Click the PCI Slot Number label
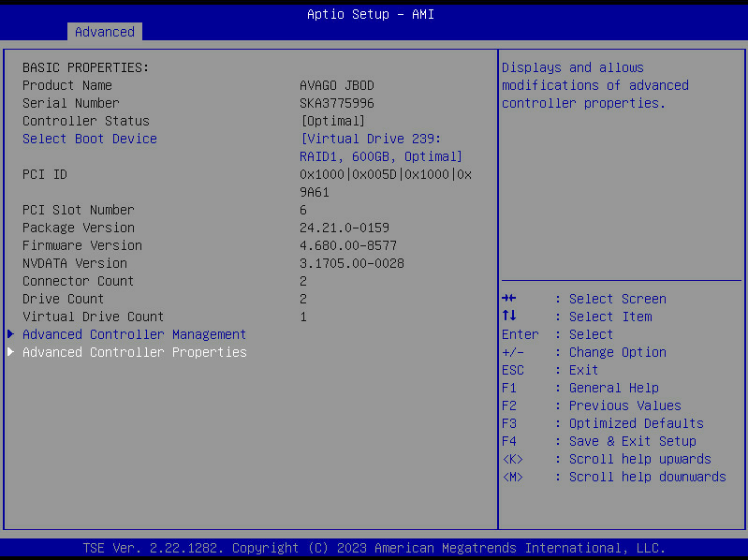The width and height of the screenshot is (748, 560). pos(79,210)
